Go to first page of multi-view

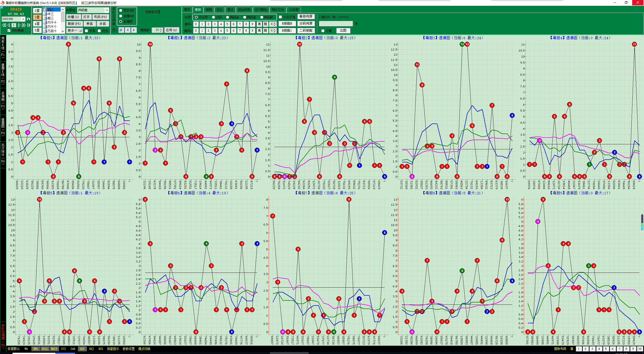[121, 30]
